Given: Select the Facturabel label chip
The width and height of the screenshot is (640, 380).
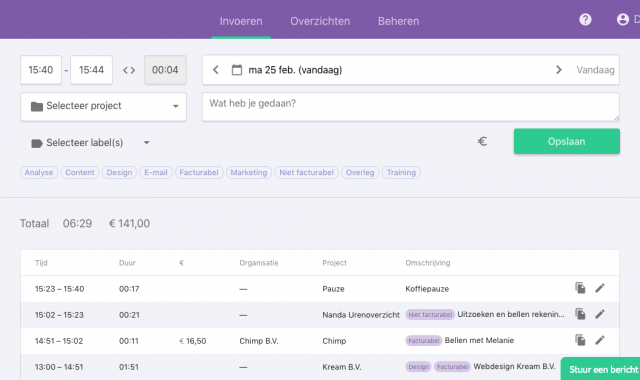Looking at the screenshot, I should point(199,172).
